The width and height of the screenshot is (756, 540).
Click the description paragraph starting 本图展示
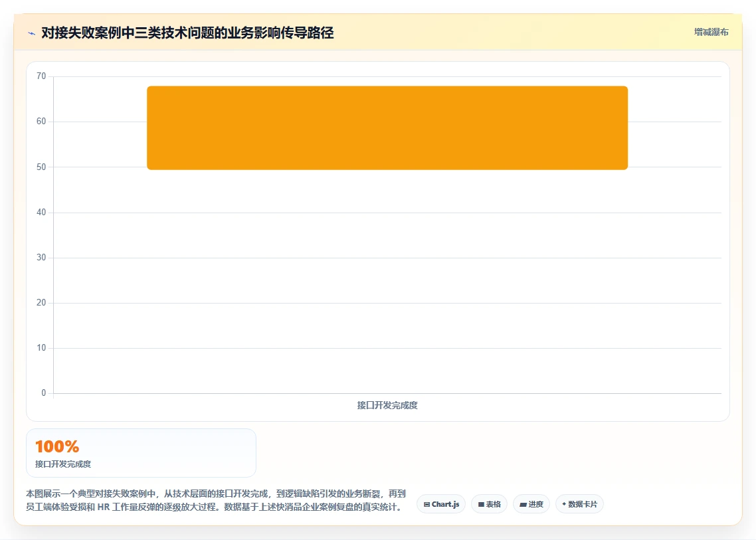(x=216, y=500)
